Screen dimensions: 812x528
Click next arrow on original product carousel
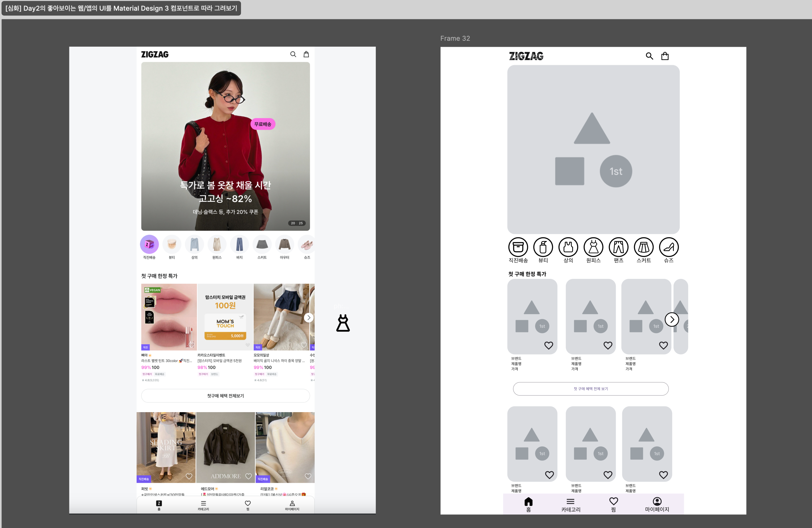click(309, 317)
